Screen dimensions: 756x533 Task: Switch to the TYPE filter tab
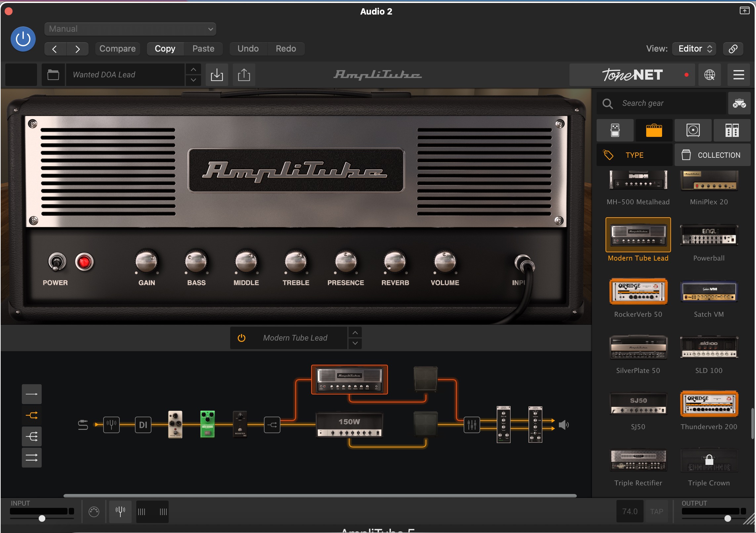click(634, 155)
